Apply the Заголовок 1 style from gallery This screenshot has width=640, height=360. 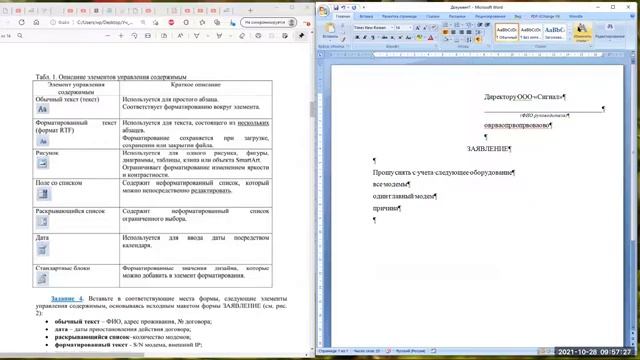(554, 32)
